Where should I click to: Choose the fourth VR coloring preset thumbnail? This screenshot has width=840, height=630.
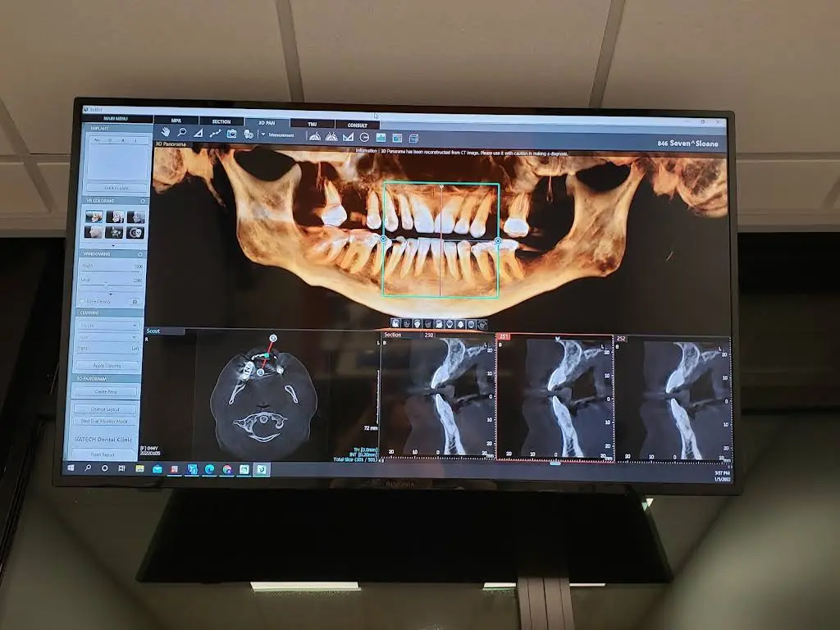[94, 232]
